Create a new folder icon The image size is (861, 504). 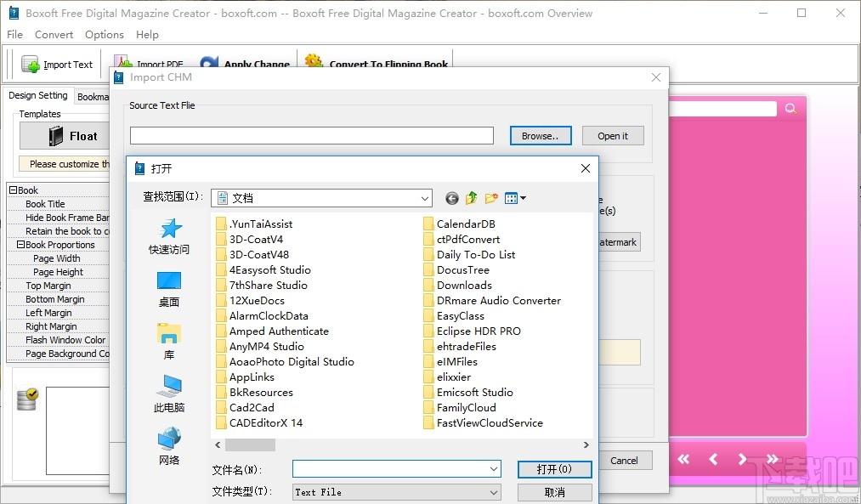[491, 198]
